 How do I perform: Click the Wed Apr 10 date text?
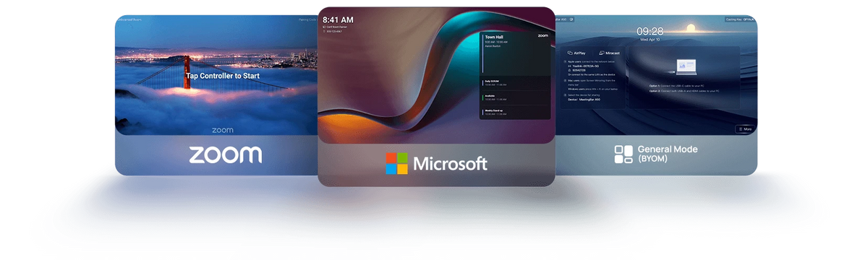click(x=650, y=40)
